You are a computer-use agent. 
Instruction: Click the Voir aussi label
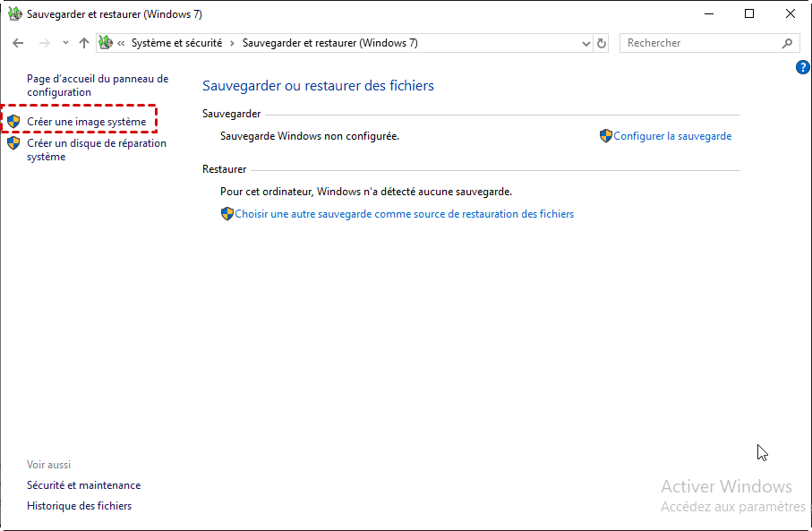[48, 465]
